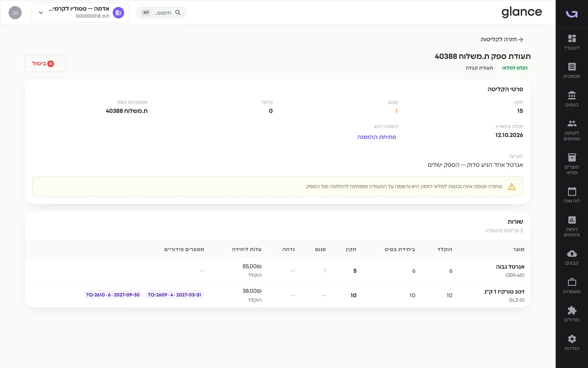Click supplier reference ת.משלוח 40388 value
Screen dimensions: 588x368
[126, 111]
